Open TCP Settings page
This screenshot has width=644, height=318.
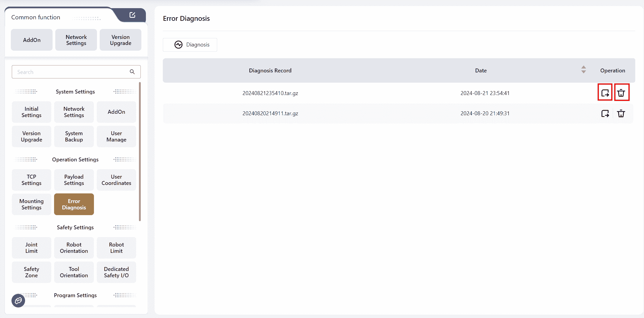coord(31,180)
